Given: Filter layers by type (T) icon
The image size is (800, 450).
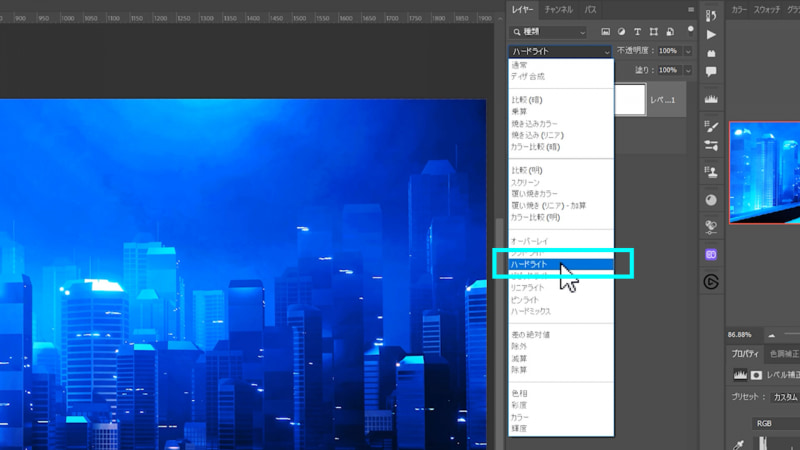Looking at the screenshot, I should 637,32.
